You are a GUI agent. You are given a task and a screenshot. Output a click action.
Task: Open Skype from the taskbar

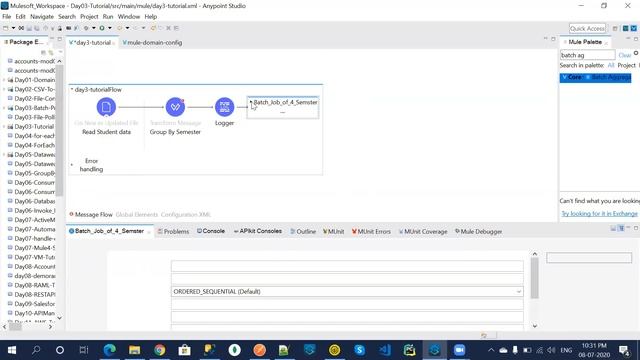tap(359, 350)
